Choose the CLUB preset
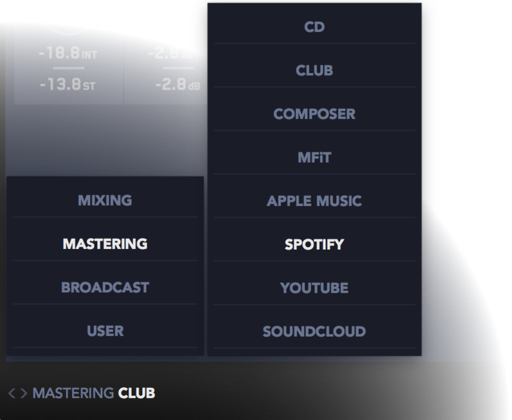 pos(314,70)
